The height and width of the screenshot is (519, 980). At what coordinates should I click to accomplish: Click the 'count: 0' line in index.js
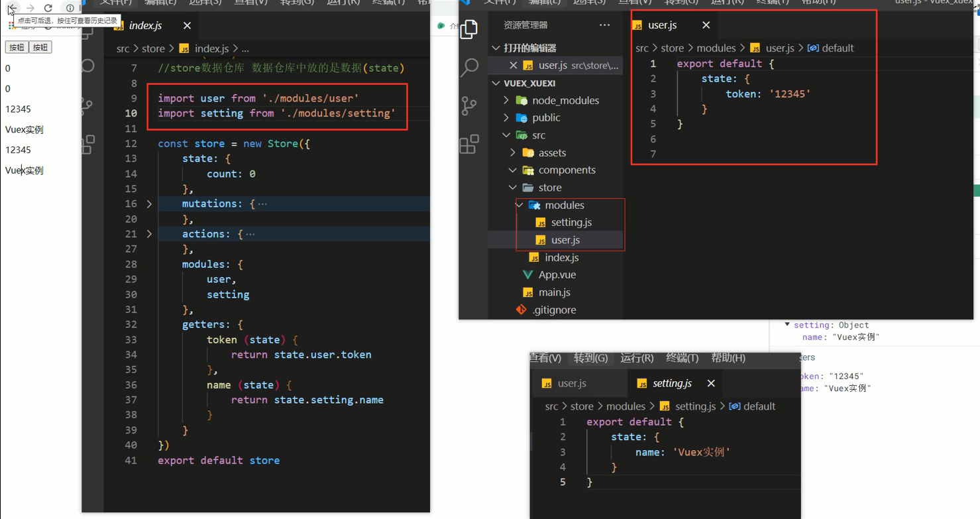tap(231, 174)
